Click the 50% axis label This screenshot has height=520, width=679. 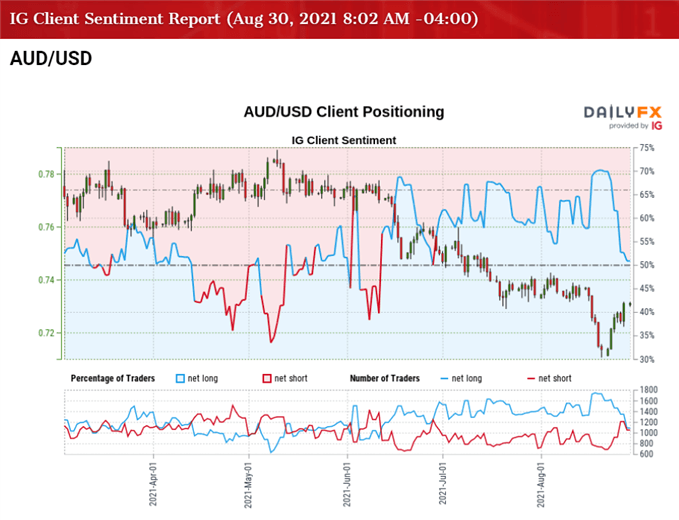pyautogui.click(x=647, y=265)
